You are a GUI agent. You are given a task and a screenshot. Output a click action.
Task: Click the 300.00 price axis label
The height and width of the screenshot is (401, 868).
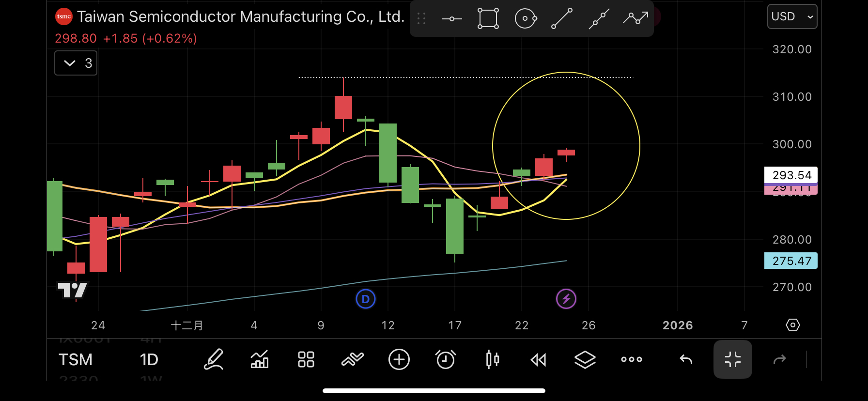(x=792, y=144)
